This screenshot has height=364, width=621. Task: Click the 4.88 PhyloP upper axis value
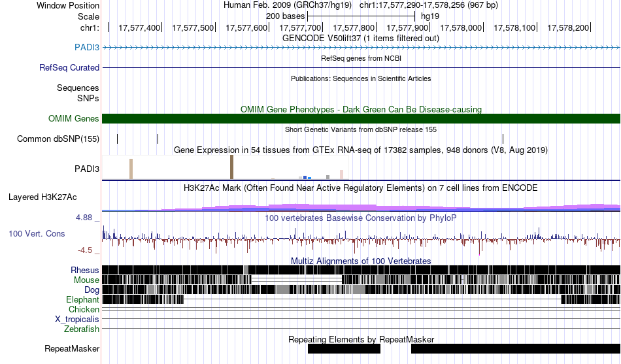click(x=84, y=218)
